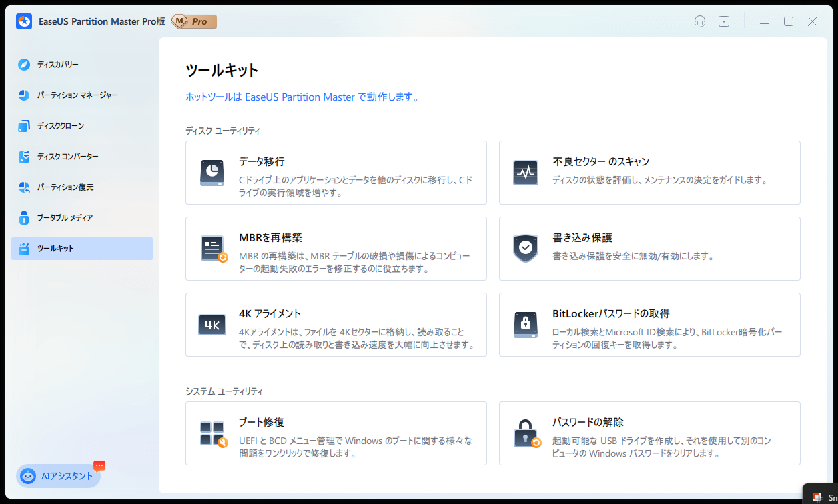838x504 pixels.
Task: Click the ローカル検索とMicrosoft ID検索 description
Action: point(667,339)
